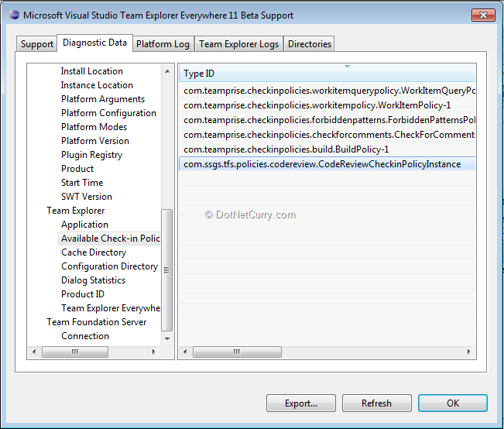504x429 pixels.
Task: Select Team Explorer tree node
Action: [x=76, y=211]
